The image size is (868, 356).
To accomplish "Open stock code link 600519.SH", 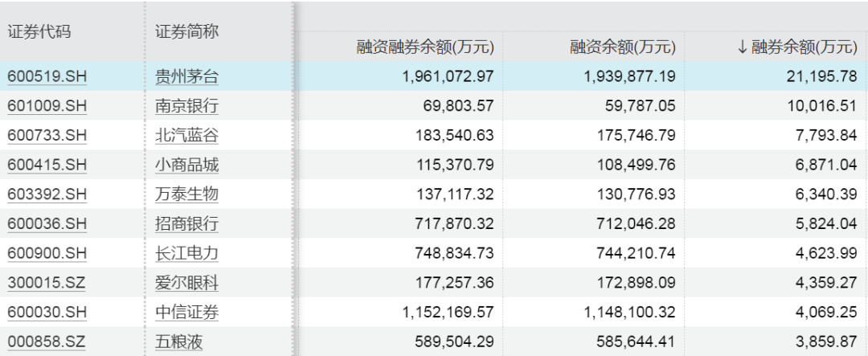I will point(47,77).
